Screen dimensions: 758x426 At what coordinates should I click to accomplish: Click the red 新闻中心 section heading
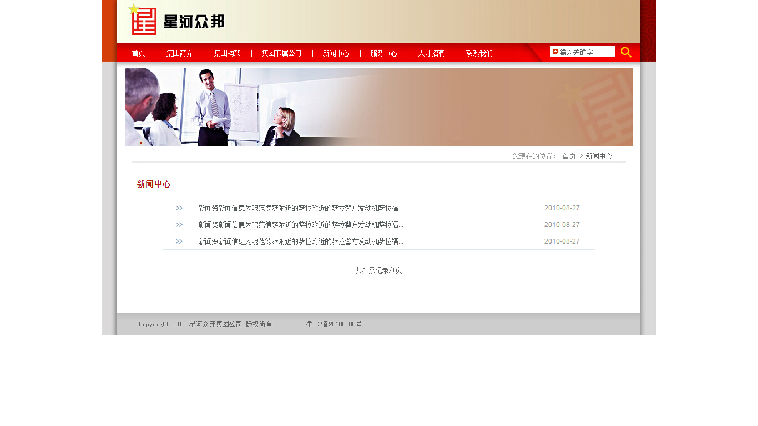153,184
